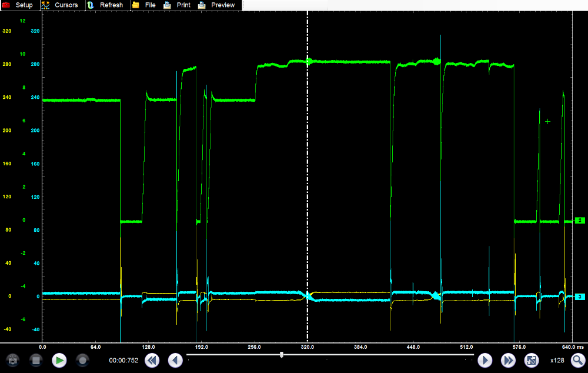Click the Print button
Screen dimensions: 588x373
click(x=177, y=5)
